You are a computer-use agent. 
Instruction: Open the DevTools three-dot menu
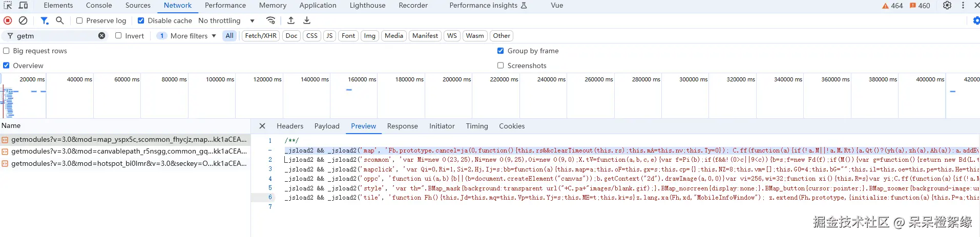[963, 5]
